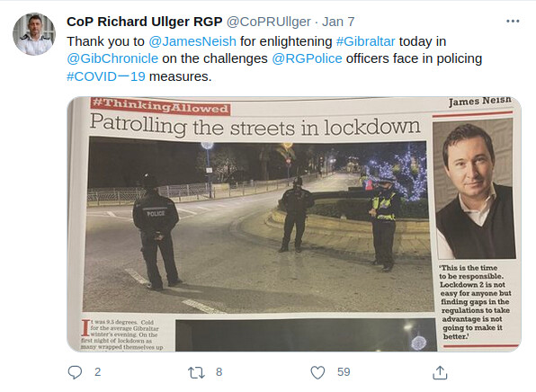This screenshot has width=536, height=392.
Task: Open the #COVID-19 hashtag
Action: coord(106,76)
